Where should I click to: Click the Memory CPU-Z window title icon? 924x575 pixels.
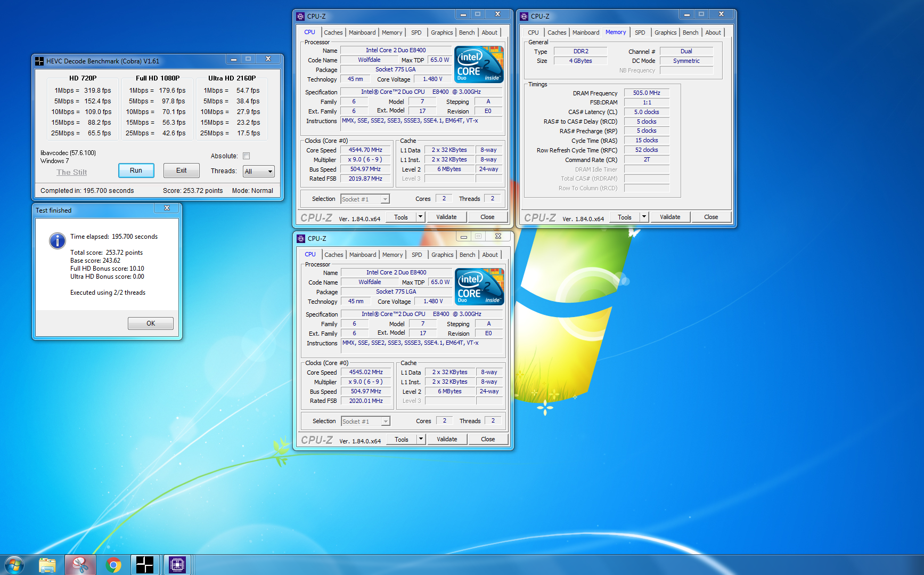coord(524,17)
